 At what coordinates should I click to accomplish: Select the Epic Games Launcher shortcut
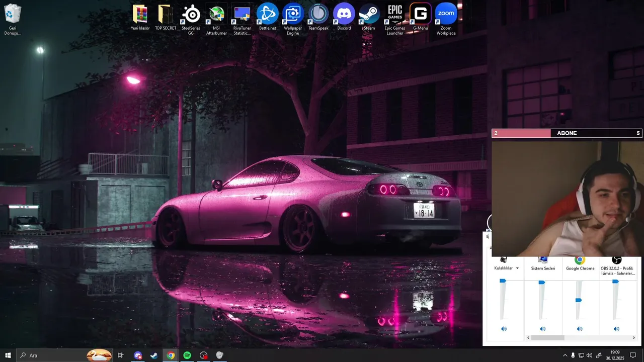[395, 20]
